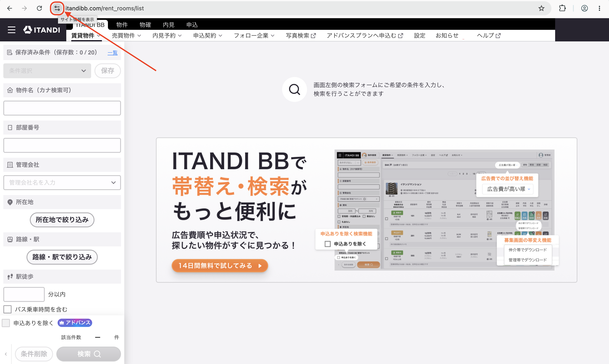Toggle 申込ありを除く checkbox in sidebar
Image resolution: width=609 pixels, height=364 pixels.
6,323
